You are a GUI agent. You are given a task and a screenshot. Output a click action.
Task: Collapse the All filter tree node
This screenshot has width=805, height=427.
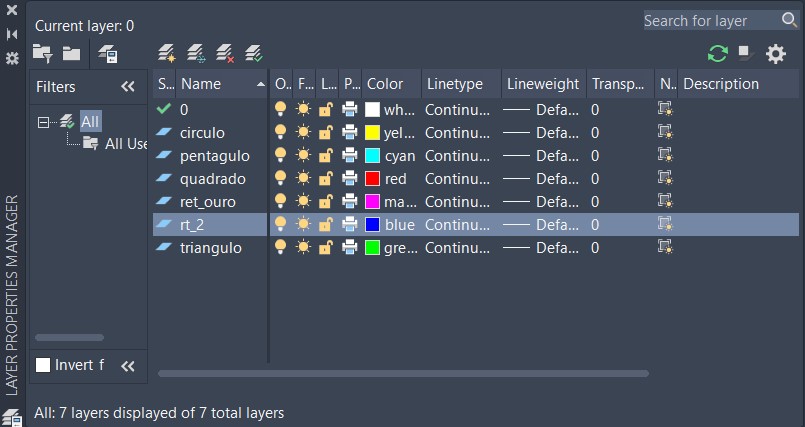coord(43,122)
